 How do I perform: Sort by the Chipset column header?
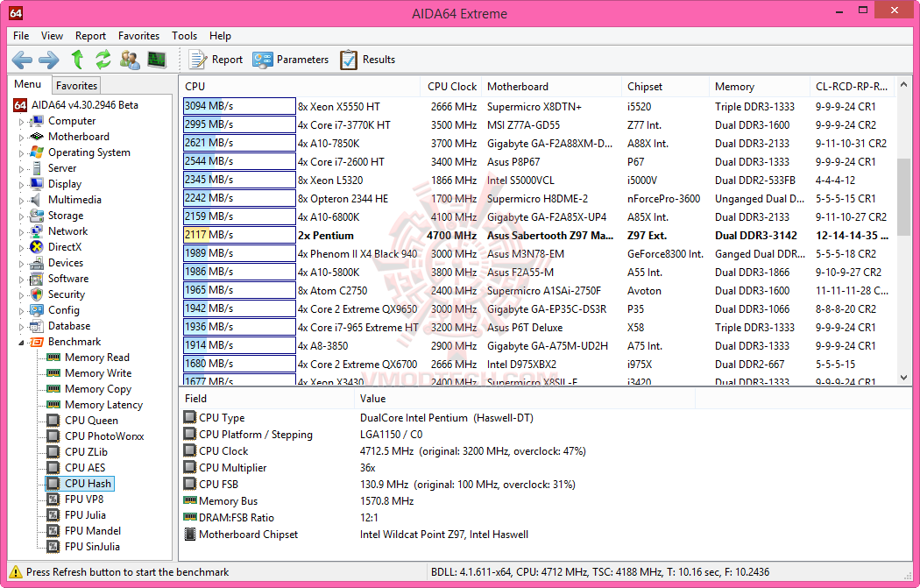tap(665, 86)
